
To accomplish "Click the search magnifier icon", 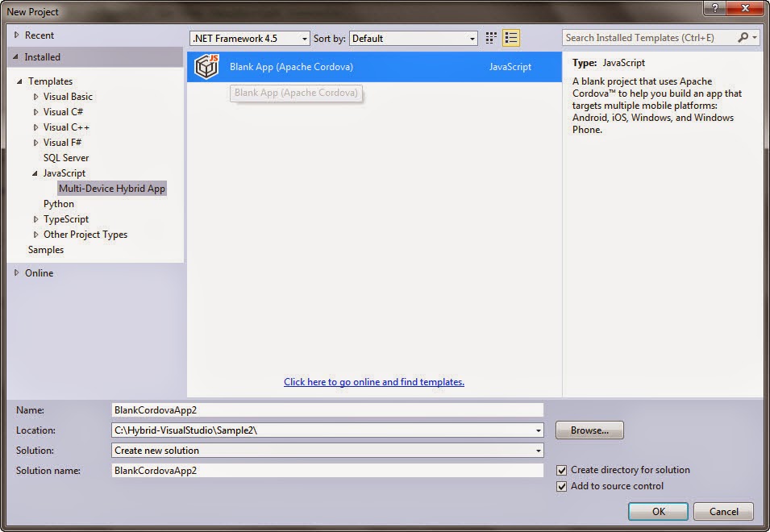I will (743, 38).
